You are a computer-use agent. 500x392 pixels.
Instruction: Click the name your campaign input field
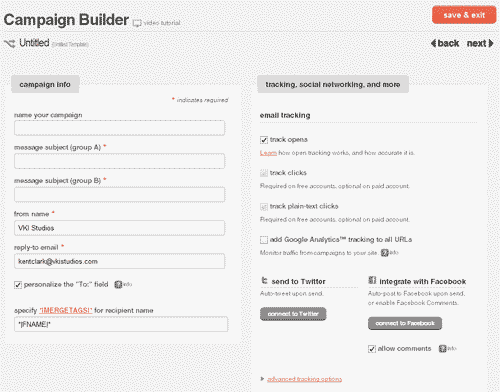[x=119, y=128]
